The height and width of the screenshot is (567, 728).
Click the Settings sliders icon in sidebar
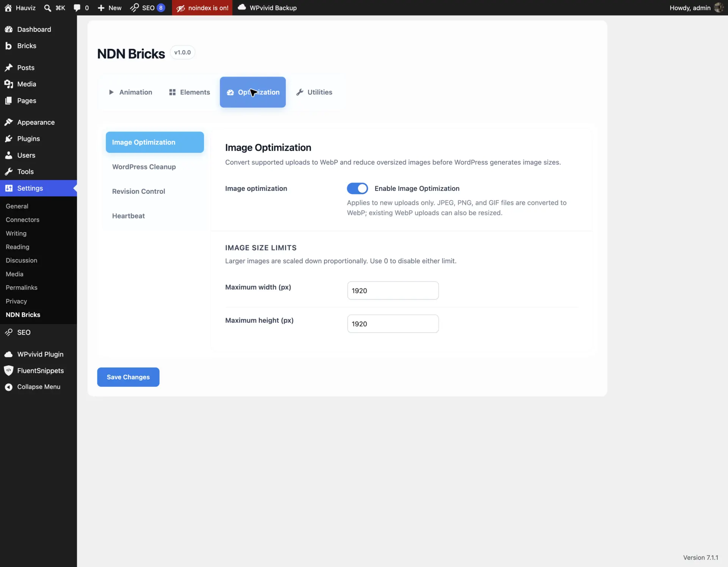tap(9, 188)
